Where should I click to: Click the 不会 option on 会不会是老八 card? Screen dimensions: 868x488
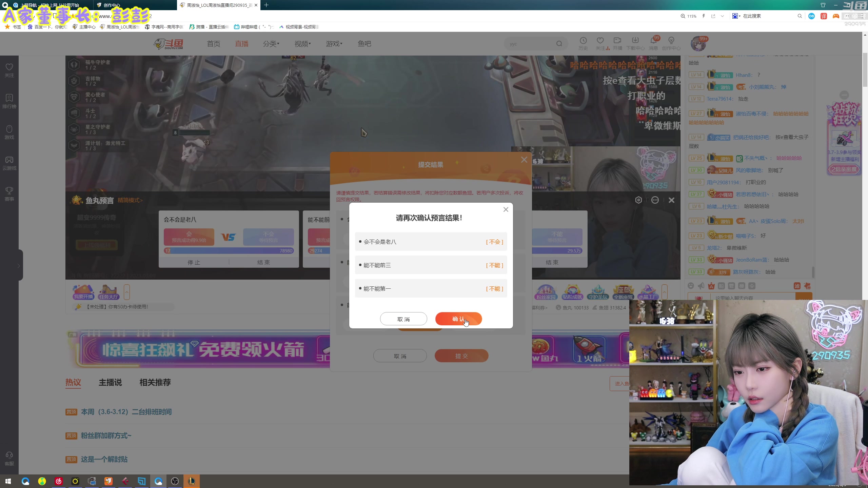pyautogui.click(x=269, y=237)
